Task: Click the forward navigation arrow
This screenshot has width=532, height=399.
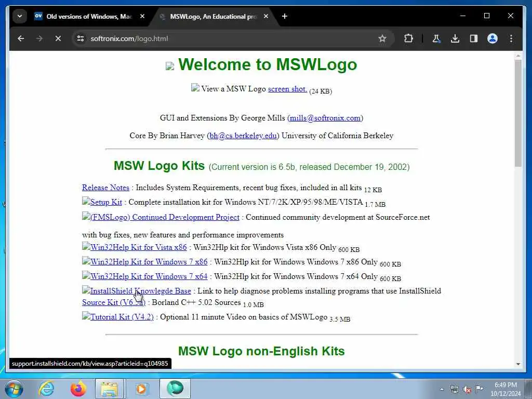Action: pos(39,38)
